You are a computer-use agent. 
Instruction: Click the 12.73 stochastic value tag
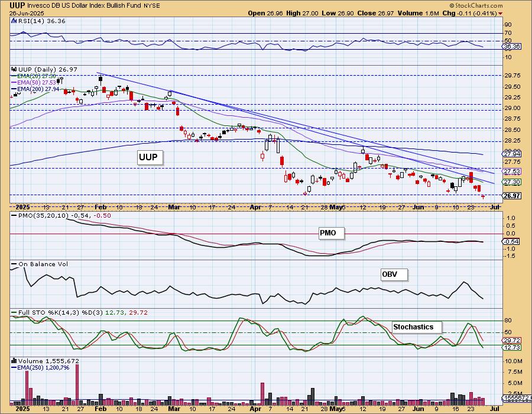(x=512, y=348)
